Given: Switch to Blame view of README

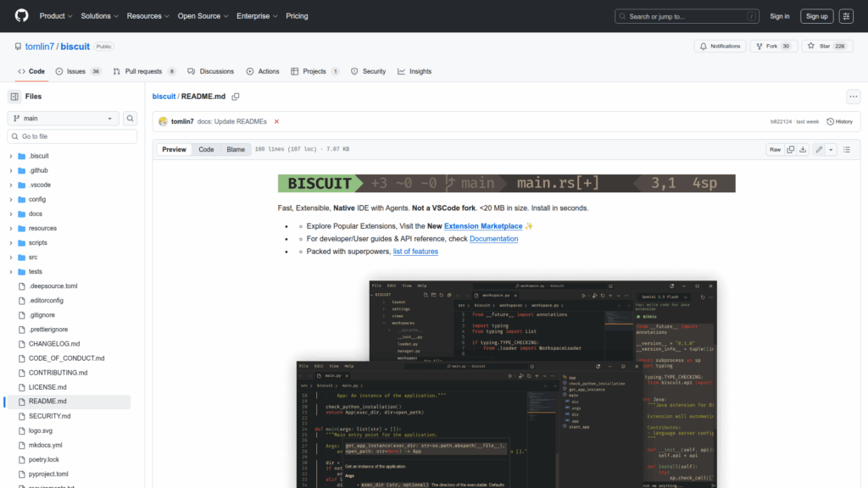Looking at the screenshot, I should [x=236, y=149].
